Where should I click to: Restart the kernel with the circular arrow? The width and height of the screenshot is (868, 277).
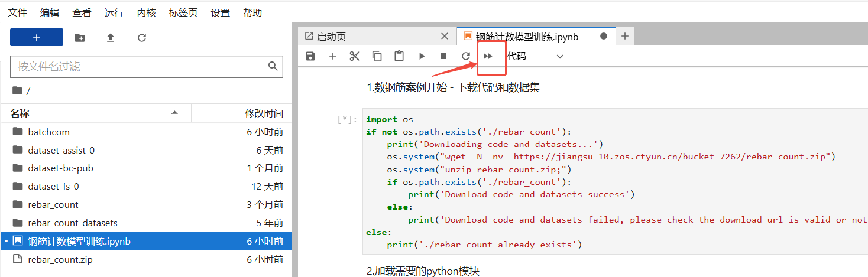coord(466,56)
